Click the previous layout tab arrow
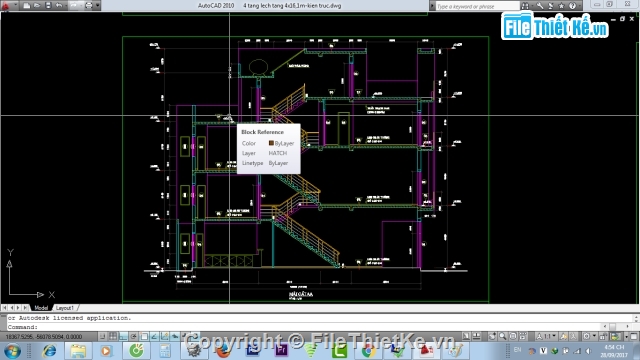Viewport: 640px width, 360px height. click(11, 308)
